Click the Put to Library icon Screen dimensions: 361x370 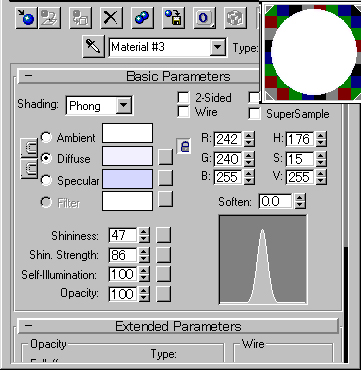coord(174,17)
